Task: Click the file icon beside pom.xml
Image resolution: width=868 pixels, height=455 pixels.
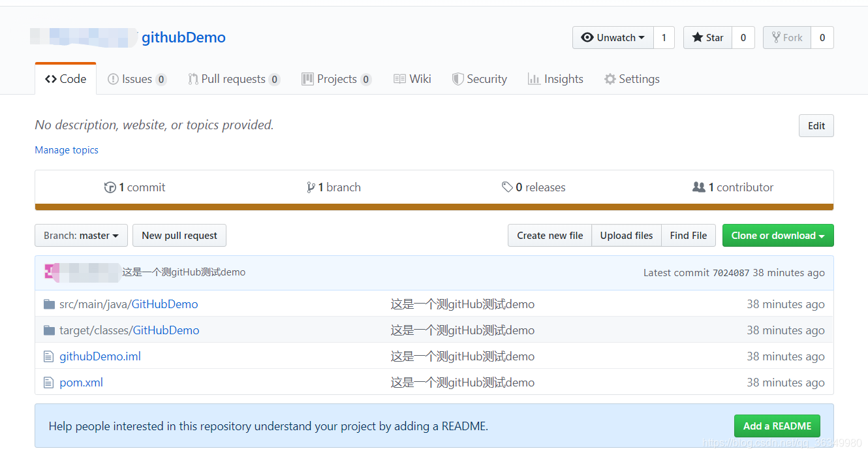Action: (48, 383)
